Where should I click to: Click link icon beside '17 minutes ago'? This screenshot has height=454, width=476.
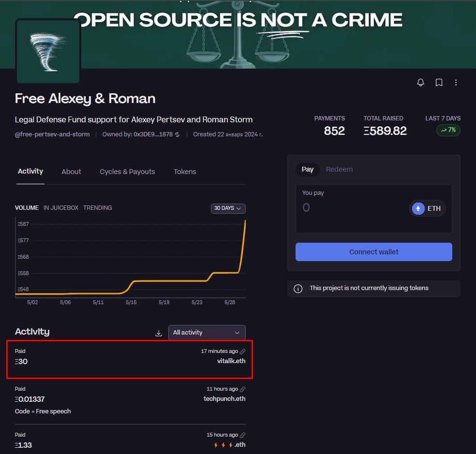click(x=243, y=351)
